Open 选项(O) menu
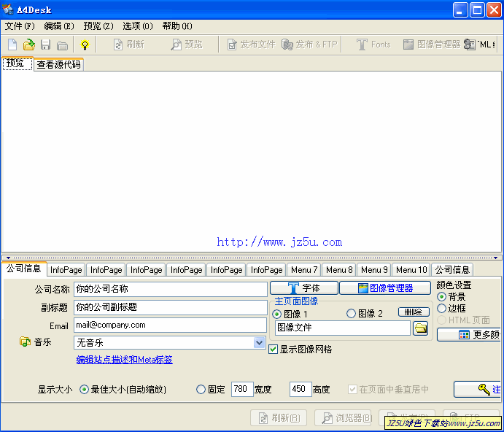Image resolution: width=504 pixels, height=432 pixels. point(138,26)
